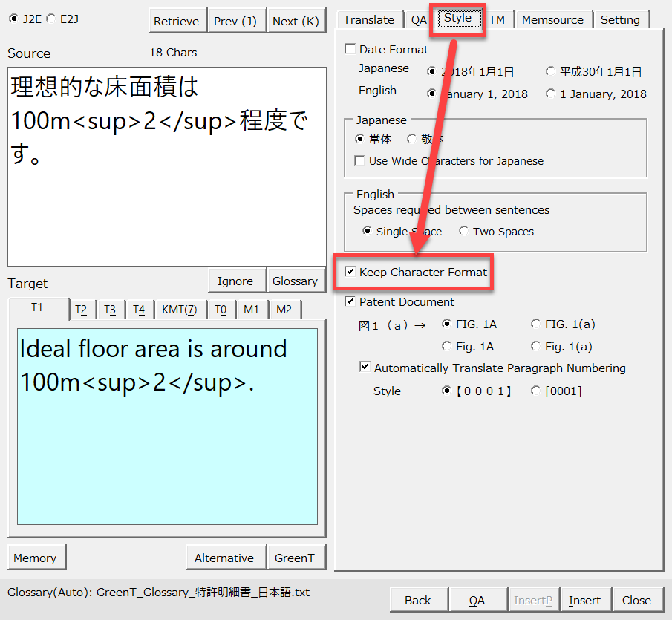Toggle the Patent Document checkbox

pyautogui.click(x=350, y=302)
